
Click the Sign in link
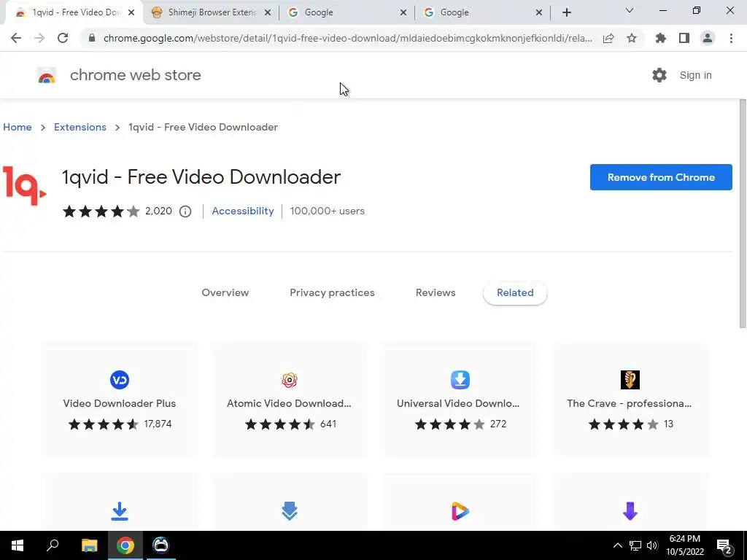pyautogui.click(x=695, y=75)
